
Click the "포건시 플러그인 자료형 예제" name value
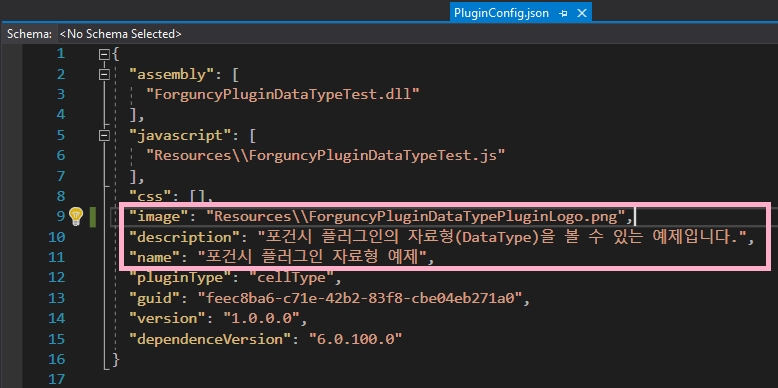pos(313,258)
